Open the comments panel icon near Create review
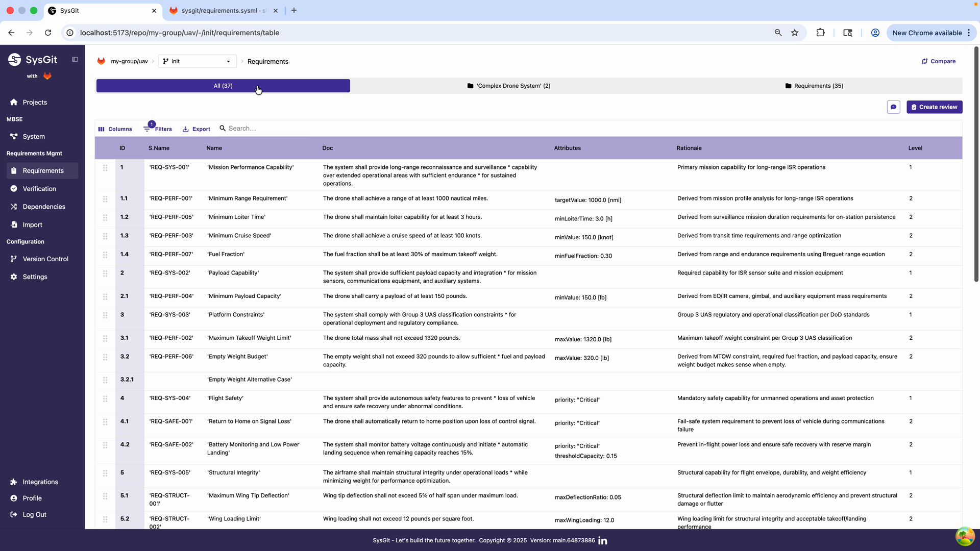This screenshot has height=551, width=980. (894, 107)
